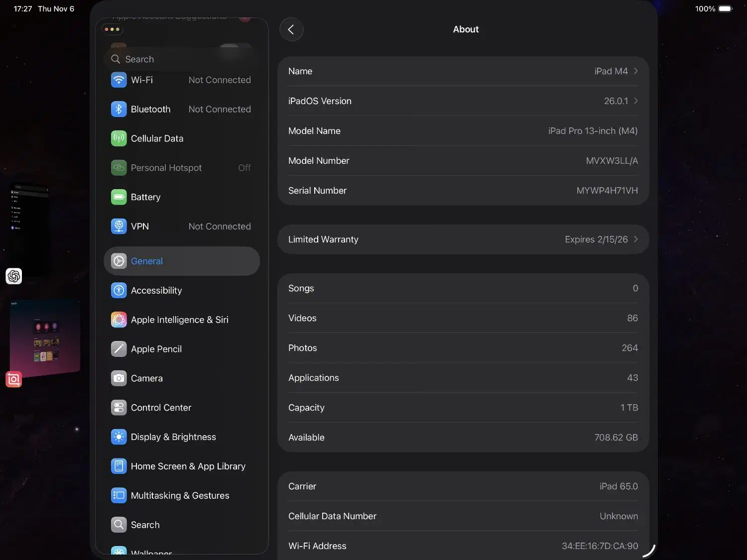Select Display & Brightness menu item
The height and width of the screenshot is (560, 747).
(173, 437)
